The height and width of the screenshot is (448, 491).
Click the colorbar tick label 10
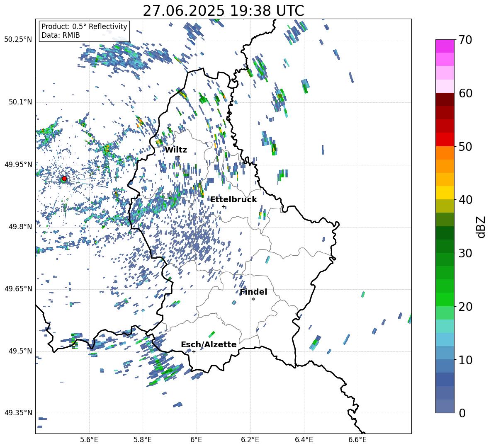[x=465, y=360]
